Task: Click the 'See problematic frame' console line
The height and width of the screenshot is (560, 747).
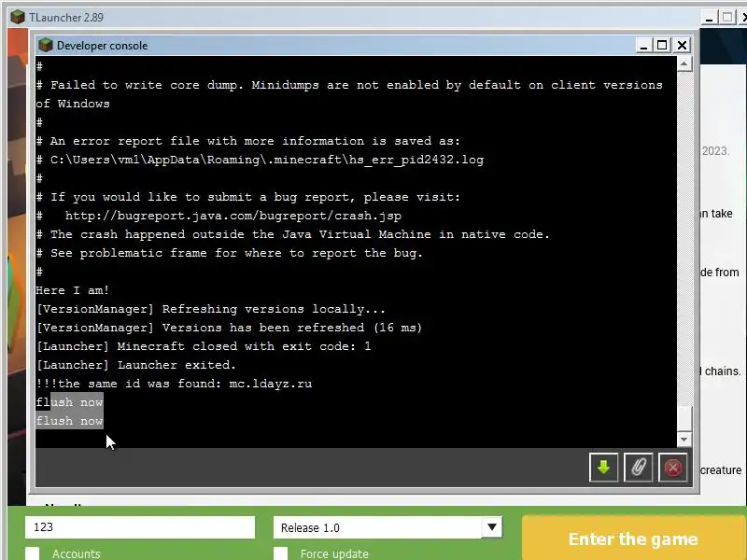Action: click(230, 253)
